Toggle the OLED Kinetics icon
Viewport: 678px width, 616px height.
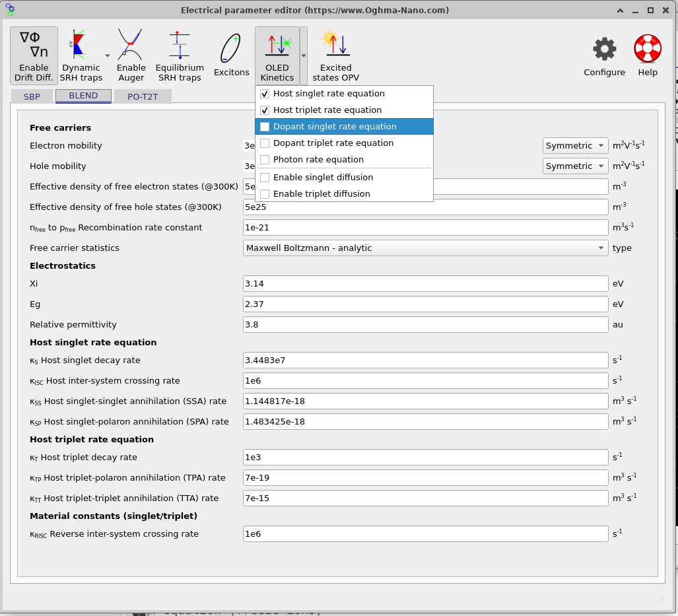click(277, 55)
